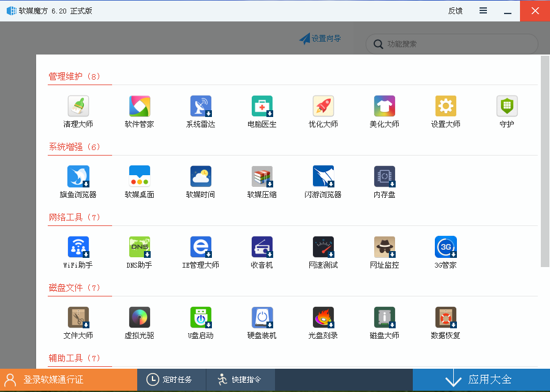
Task: Select 辅助工具 (7) category header
Action: [74, 358]
